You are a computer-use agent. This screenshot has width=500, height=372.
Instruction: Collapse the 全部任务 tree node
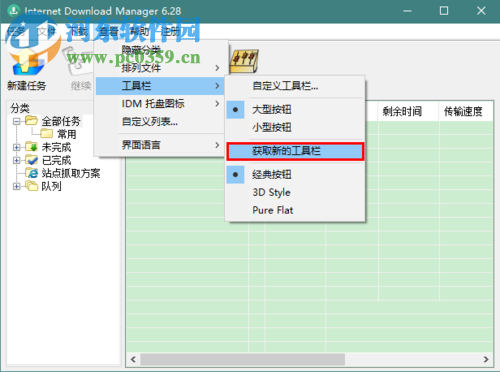pos(16,121)
